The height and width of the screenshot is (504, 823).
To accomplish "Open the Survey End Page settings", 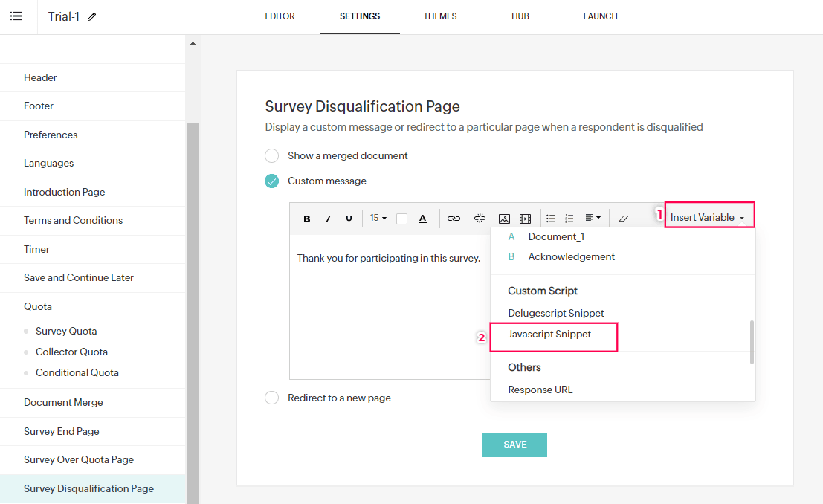I will point(62,431).
